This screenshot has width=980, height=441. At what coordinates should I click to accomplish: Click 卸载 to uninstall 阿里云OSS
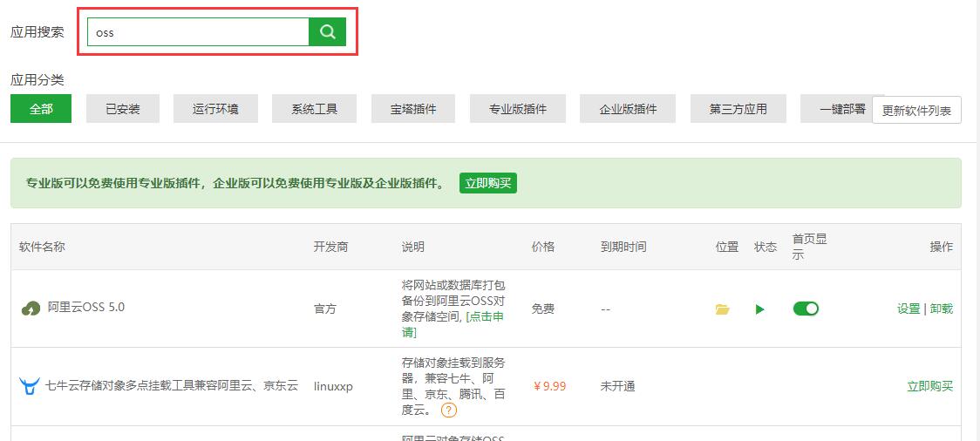[x=942, y=309]
